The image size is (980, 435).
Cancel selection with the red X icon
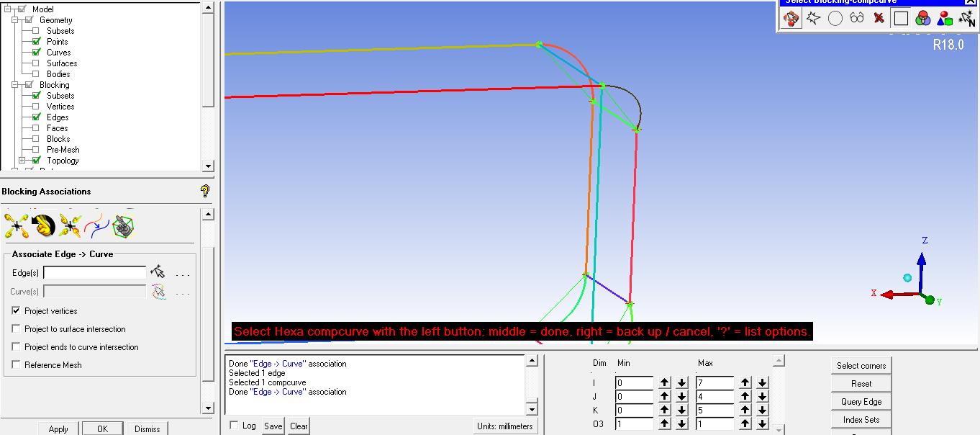879,18
